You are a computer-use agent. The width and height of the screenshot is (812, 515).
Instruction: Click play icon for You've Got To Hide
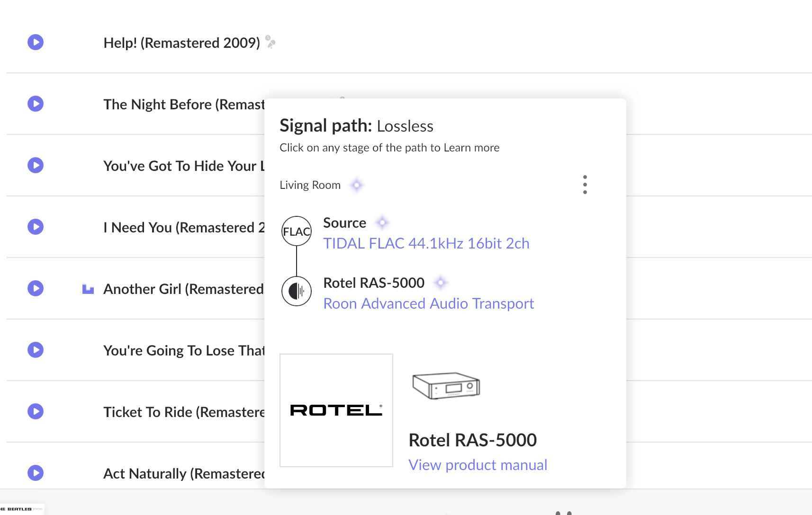[x=36, y=165]
